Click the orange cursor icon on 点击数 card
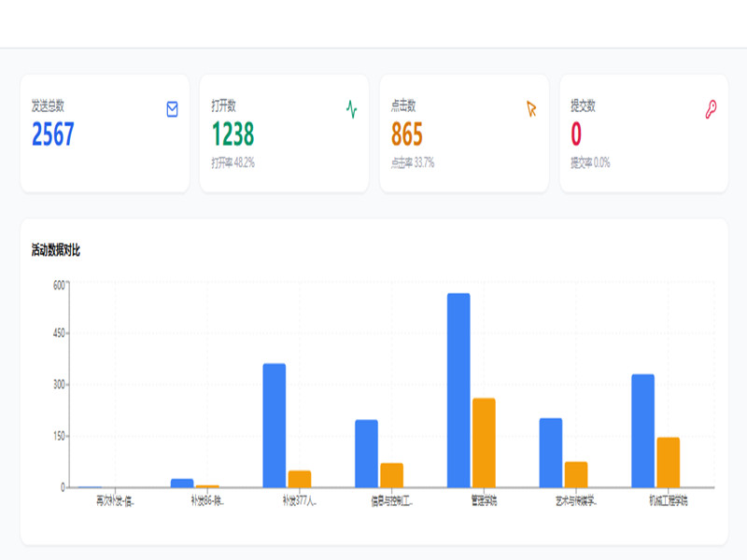Viewport: 747px width, 560px height. pos(531,109)
